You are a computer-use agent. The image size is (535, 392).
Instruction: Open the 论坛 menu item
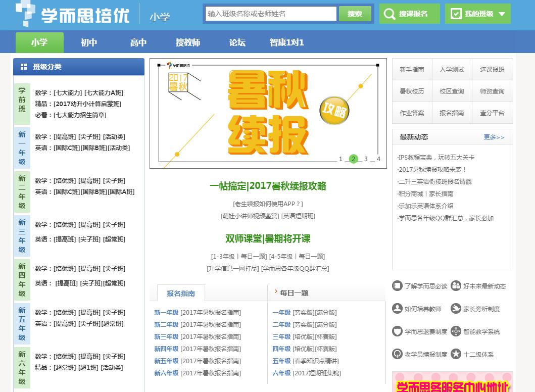pyautogui.click(x=237, y=42)
